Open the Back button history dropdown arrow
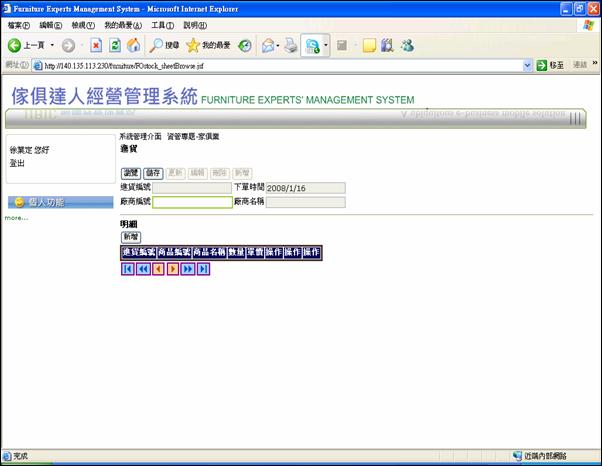602x466 pixels. (x=51, y=46)
